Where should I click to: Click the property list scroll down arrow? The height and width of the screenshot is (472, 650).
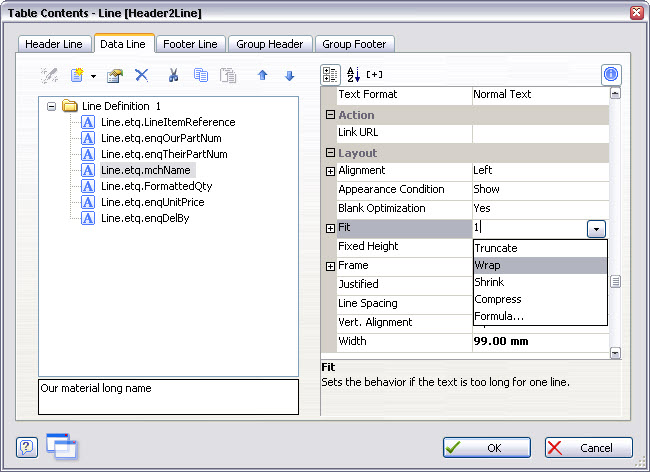point(615,353)
